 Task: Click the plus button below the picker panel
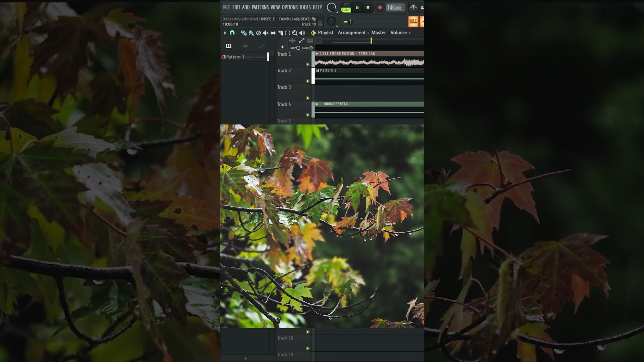pos(245,358)
